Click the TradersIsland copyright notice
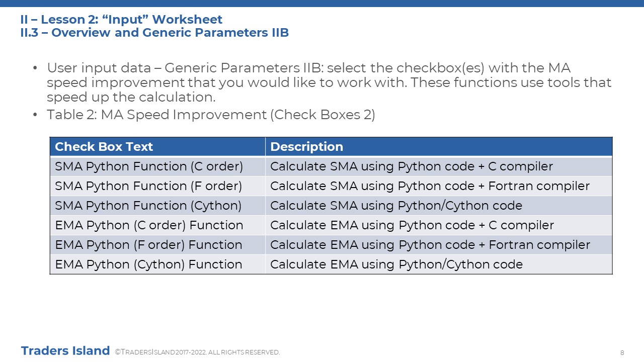 click(x=197, y=352)
